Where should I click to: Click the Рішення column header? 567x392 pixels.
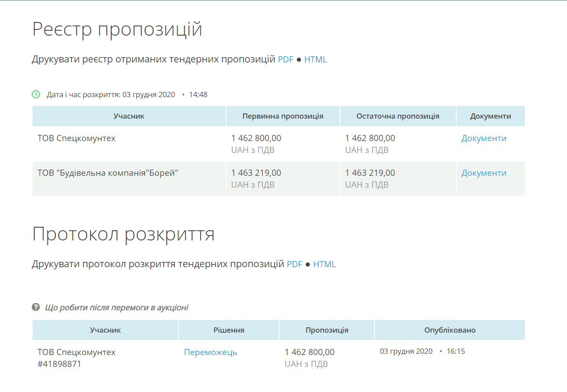229,330
